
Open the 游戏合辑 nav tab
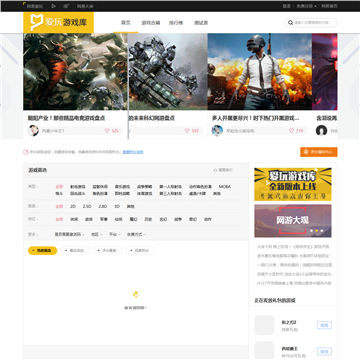coord(151,23)
